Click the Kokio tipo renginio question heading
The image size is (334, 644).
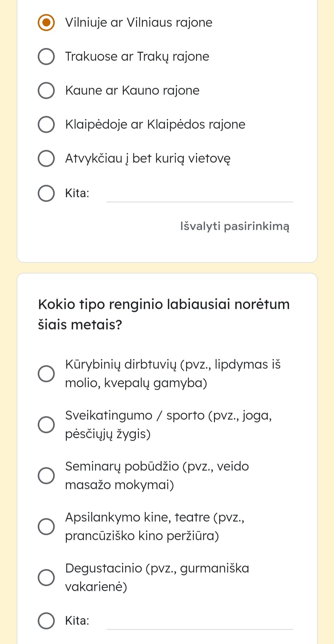pos(164,314)
